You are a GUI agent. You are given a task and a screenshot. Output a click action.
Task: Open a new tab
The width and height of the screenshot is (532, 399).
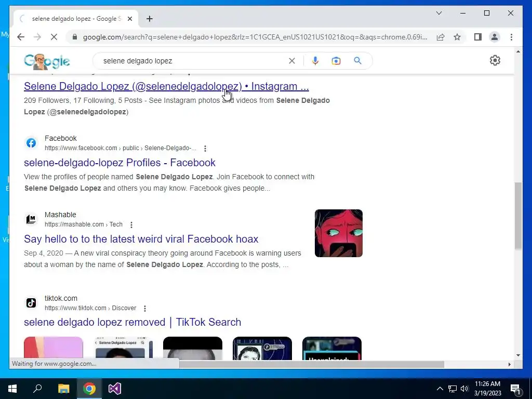pyautogui.click(x=149, y=19)
